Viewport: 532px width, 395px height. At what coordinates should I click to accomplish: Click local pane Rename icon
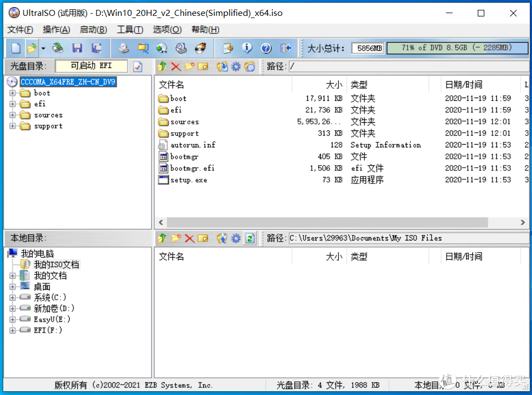tap(203, 238)
